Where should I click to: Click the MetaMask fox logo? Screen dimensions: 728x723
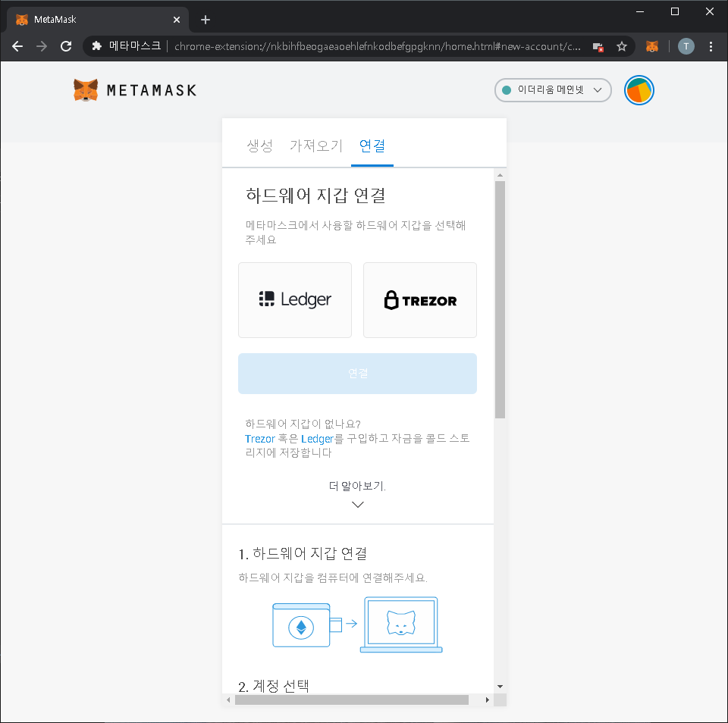point(86,89)
